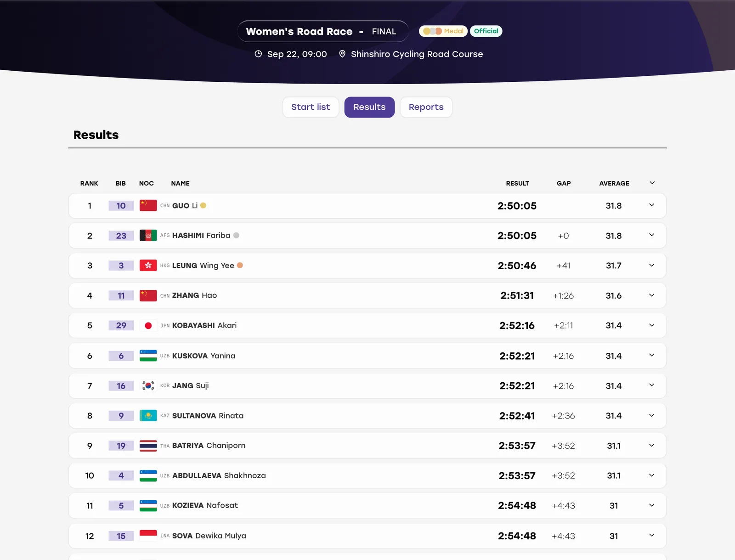Expand details for HASHIMI Fariba's row
The width and height of the screenshot is (735, 560).
651,235
